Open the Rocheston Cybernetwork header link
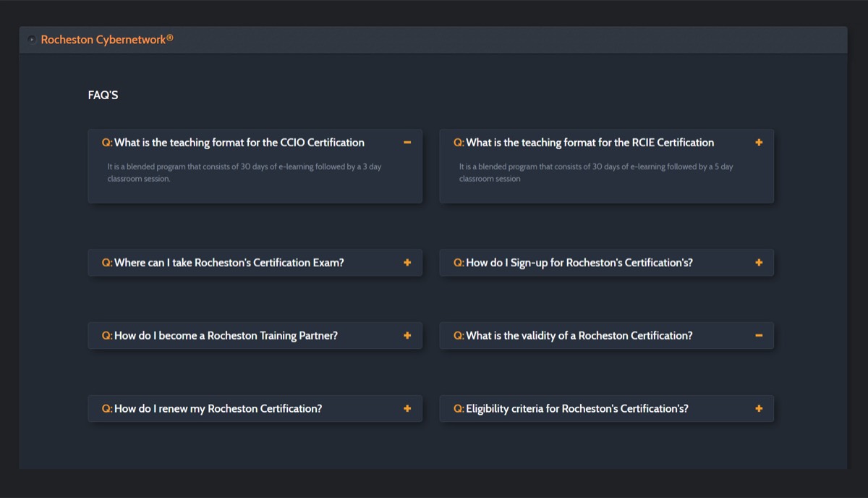Image resolution: width=868 pixels, height=498 pixels. point(107,40)
